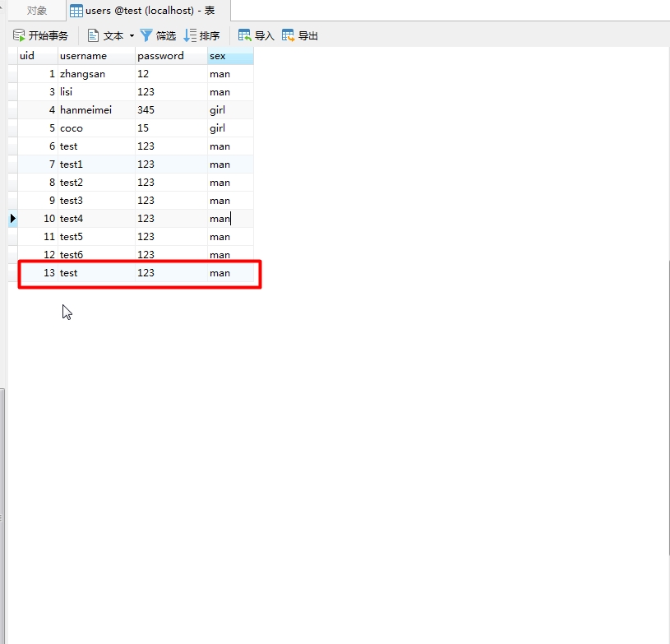Click the row selector of zhangsan row
The height and width of the screenshot is (644, 670).
click(x=13, y=74)
